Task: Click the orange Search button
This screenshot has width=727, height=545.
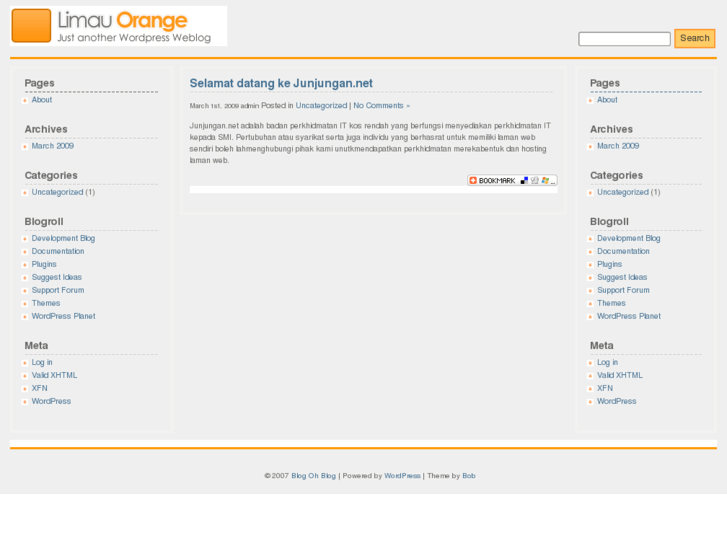Action: tap(695, 38)
